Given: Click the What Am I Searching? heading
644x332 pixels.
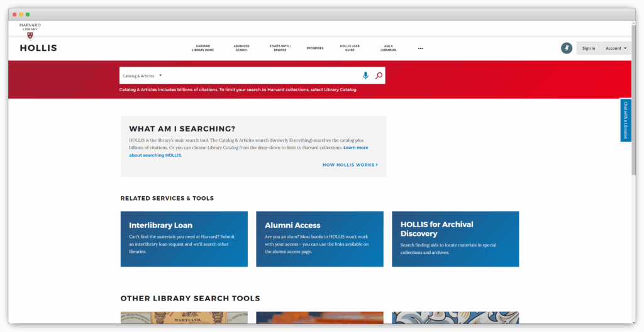Looking at the screenshot, I should coord(183,129).
